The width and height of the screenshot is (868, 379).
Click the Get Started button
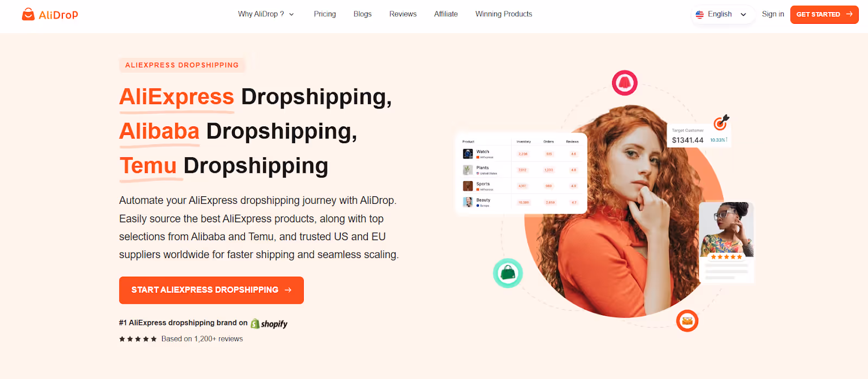click(825, 15)
